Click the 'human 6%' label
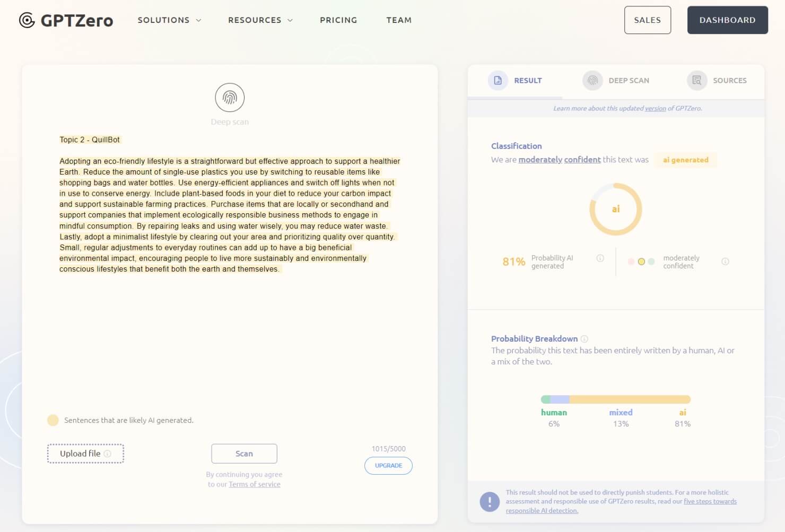The height and width of the screenshot is (532, 785). pos(554,418)
